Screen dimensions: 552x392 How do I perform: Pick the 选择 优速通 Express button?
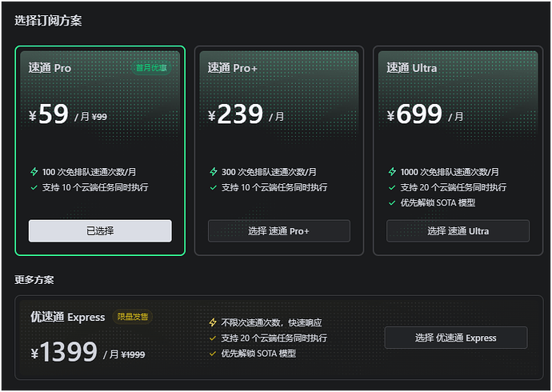[456, 338]
